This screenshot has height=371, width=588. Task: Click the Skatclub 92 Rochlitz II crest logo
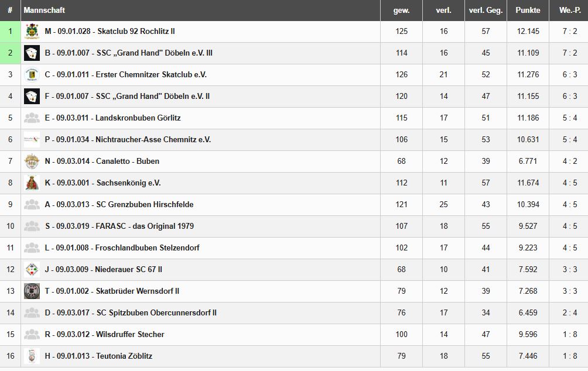32,32
